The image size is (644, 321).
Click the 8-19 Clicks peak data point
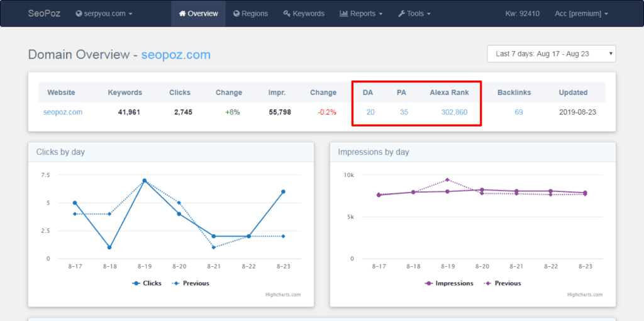coord(145,181)
